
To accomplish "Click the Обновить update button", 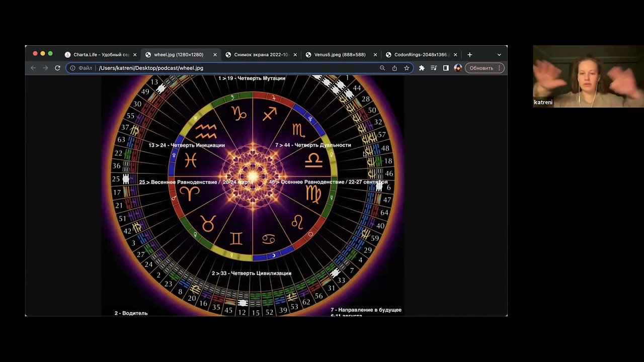I will click(x=481, y=68).
